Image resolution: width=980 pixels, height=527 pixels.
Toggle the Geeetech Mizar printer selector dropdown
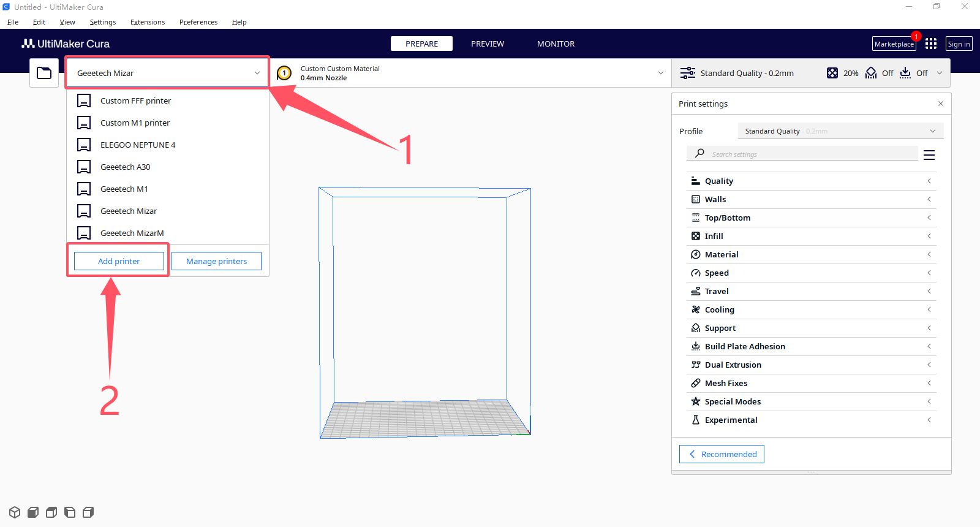[x=167, y=73]
